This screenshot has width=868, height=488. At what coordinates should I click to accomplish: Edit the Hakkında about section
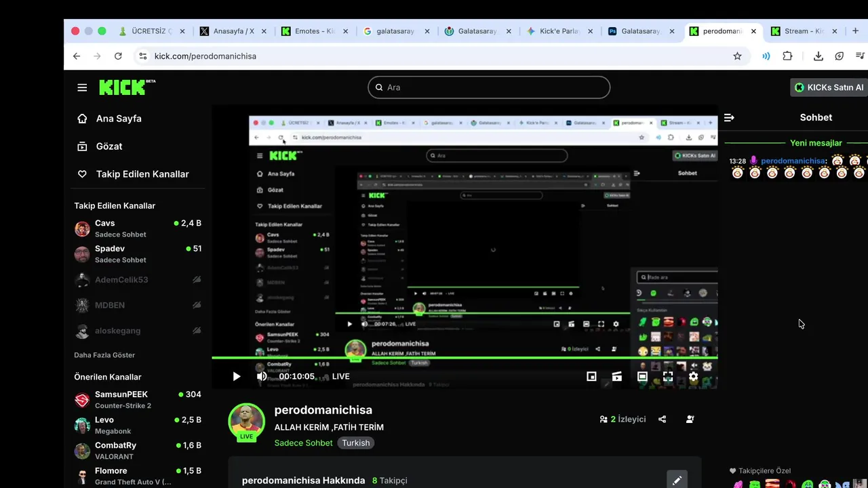coord(677,481)
